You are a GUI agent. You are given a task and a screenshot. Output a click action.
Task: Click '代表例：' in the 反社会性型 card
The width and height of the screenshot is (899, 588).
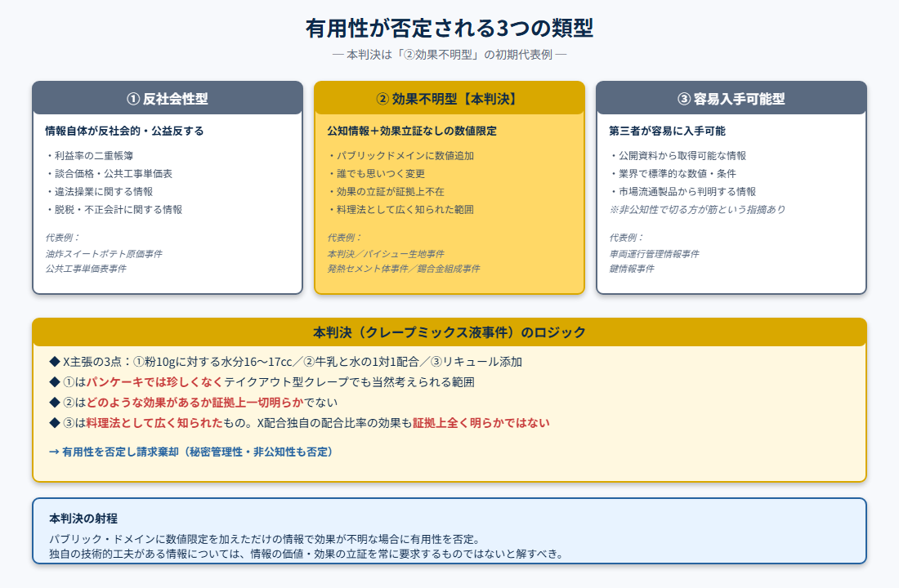click(x=62, y=238)
